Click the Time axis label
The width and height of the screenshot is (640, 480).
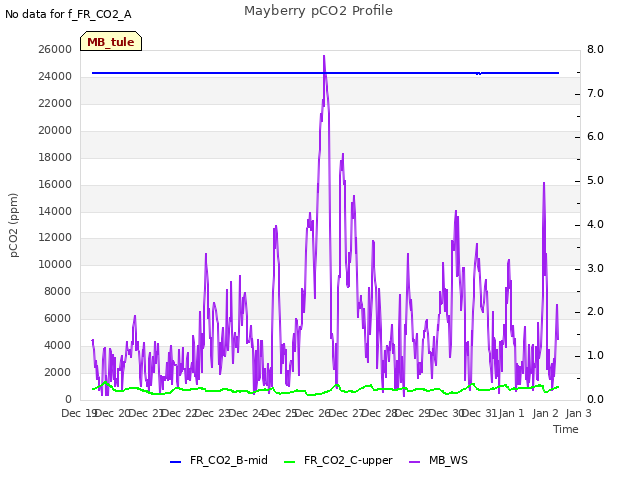[x=566, y=429]
